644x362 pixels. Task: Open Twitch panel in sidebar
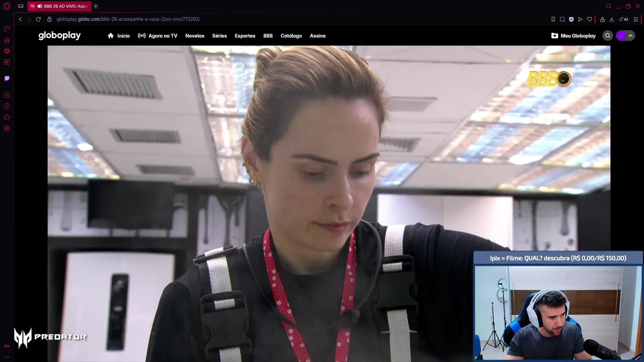7,78
